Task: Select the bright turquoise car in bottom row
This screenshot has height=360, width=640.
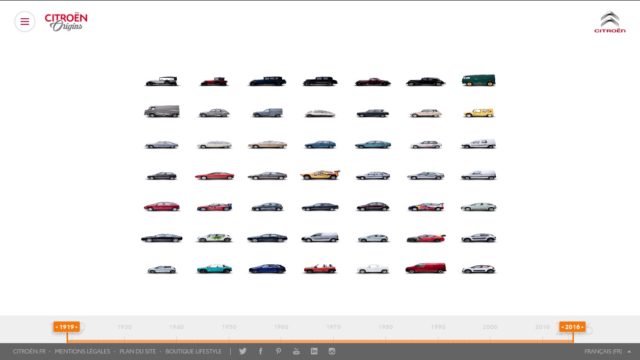Action: point(214,269)
